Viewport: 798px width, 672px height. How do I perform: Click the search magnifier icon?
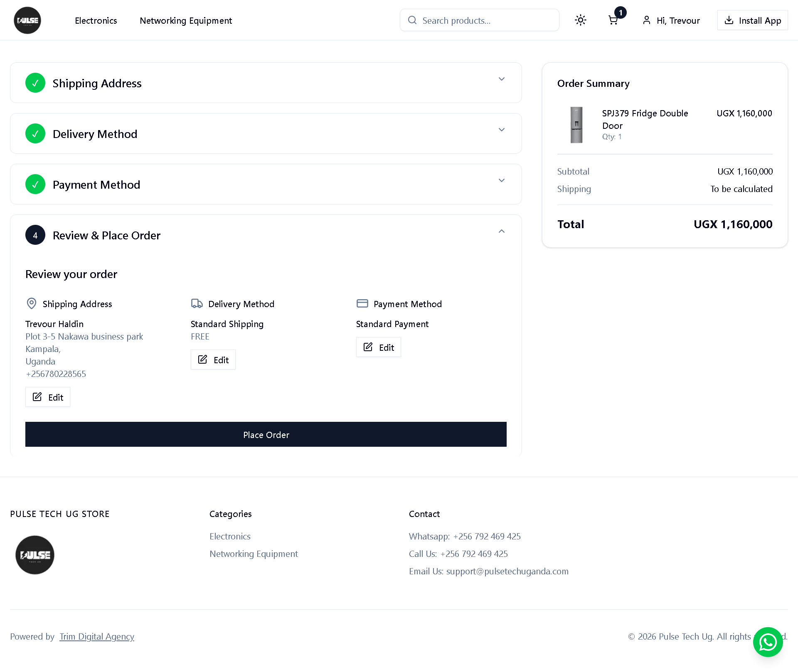(x=412, y=20)
